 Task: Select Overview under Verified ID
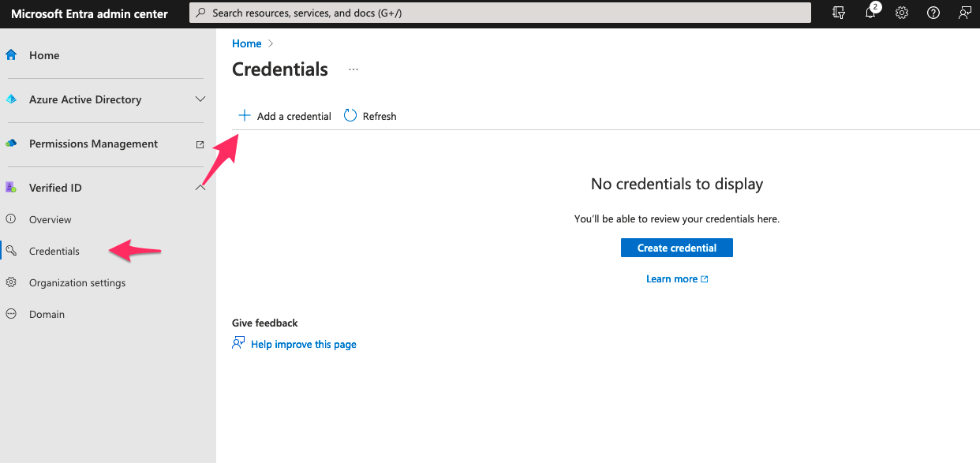50,219
